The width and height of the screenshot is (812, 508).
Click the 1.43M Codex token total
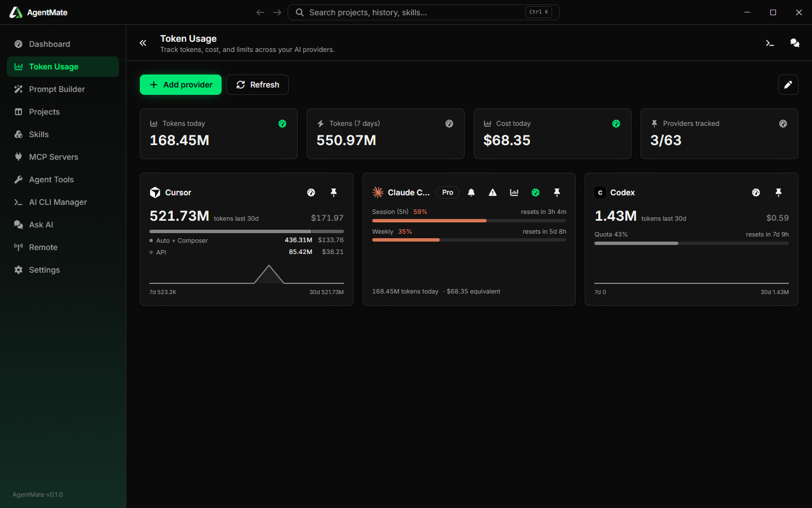pyautogui.click(x=616, y=216)
